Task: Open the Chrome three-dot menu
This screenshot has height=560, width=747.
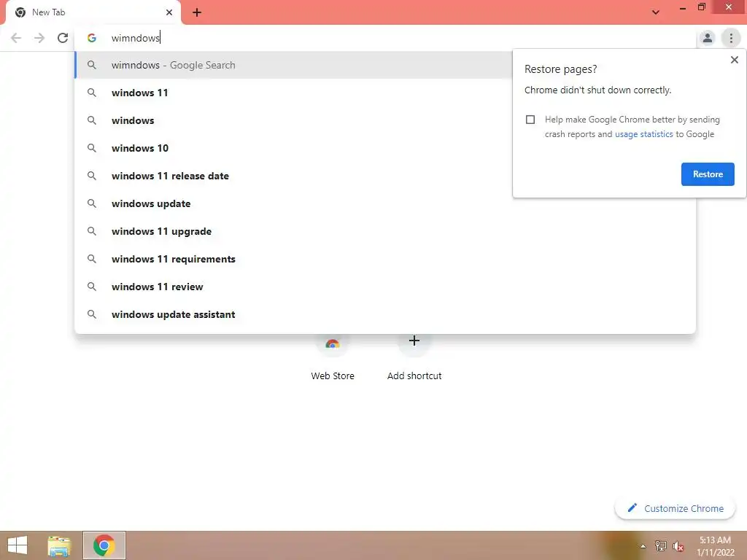Action: (731, 38)
